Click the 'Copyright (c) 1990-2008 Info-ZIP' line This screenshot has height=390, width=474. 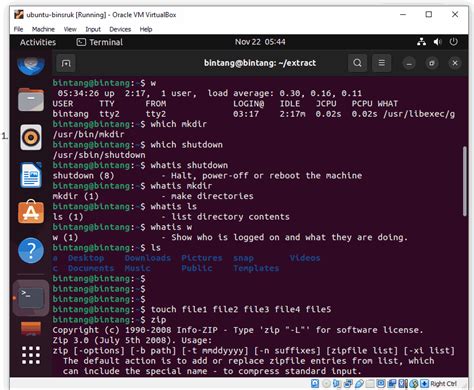tap(238, 330)
